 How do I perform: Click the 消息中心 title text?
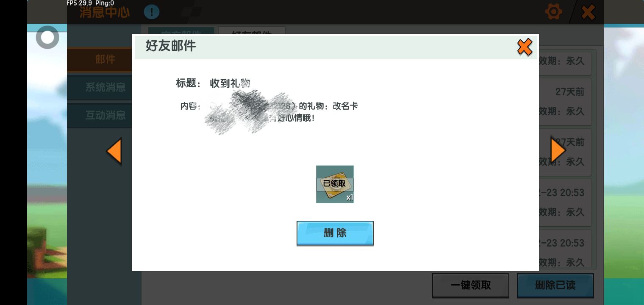(105, 12)
